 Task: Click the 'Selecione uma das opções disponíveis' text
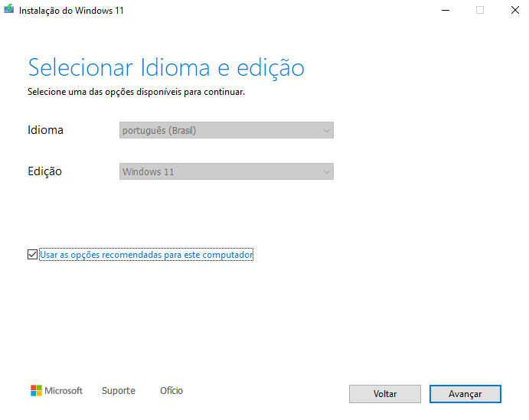[136, 92]
